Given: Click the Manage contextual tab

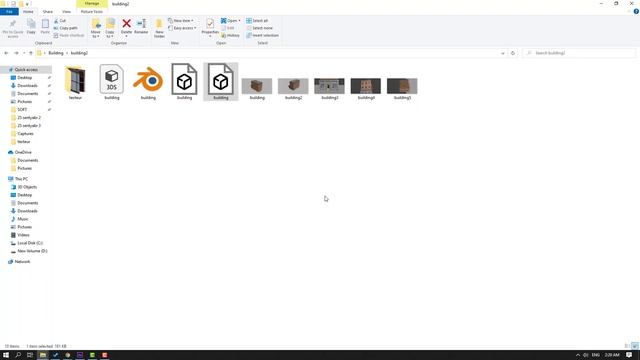Looking at the screenshot, I should coord(92,4).
